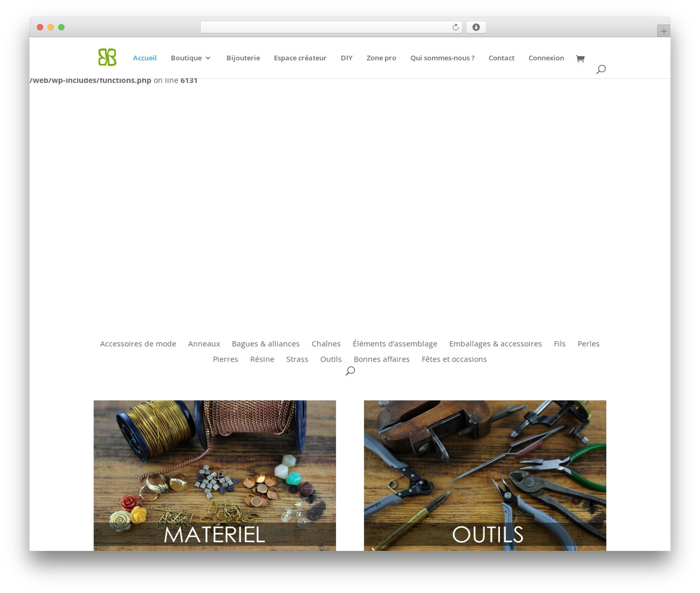Open the Perles category
This screenshot has width=700, height=593.
coord(588,344)
